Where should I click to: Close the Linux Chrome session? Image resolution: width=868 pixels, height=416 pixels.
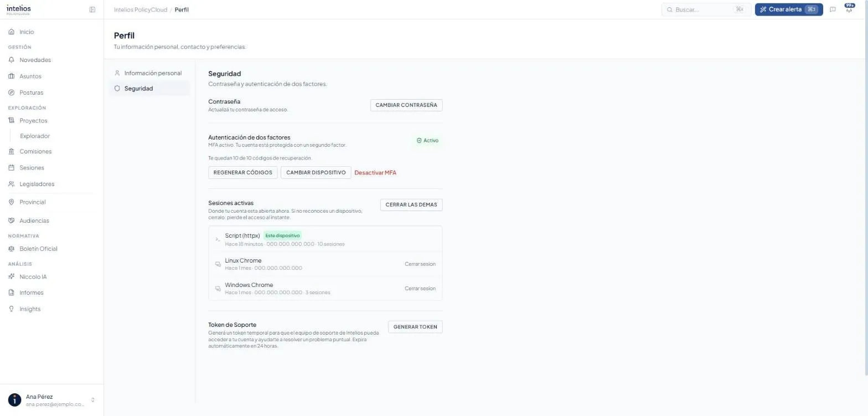pyautogui.click(x=420, y=264)
